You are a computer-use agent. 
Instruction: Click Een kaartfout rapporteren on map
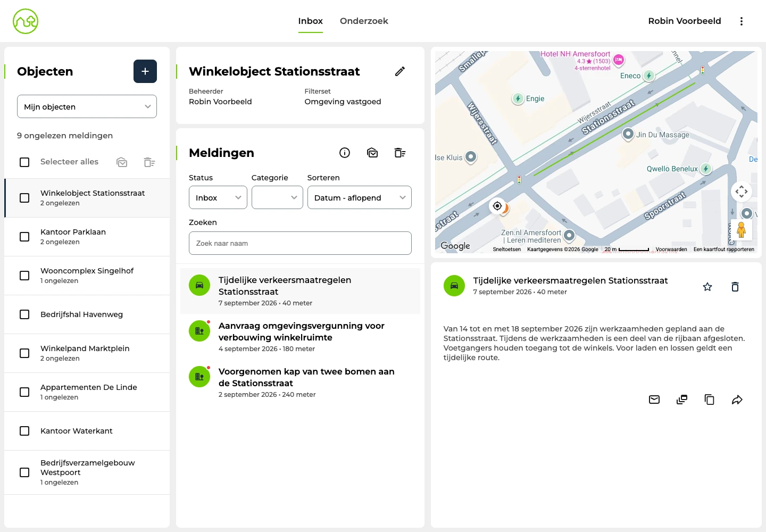click(x=724, y=249)
